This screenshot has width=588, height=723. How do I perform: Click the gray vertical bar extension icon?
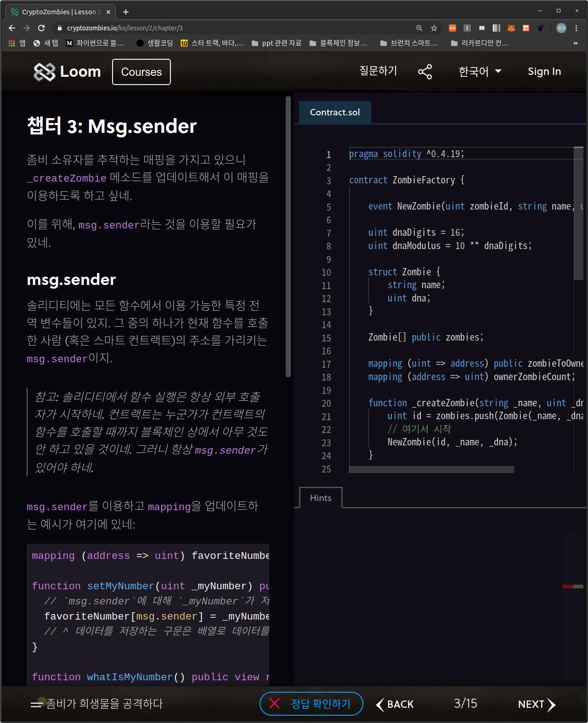point(467,28)
